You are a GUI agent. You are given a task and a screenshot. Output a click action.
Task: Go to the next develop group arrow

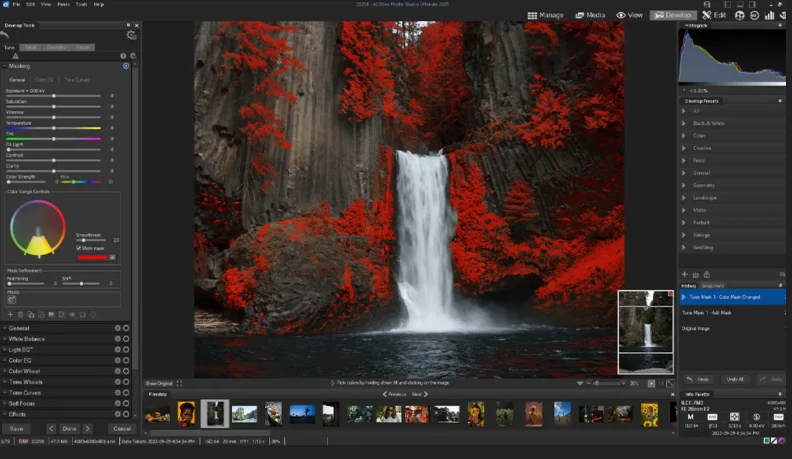point(87,429)
